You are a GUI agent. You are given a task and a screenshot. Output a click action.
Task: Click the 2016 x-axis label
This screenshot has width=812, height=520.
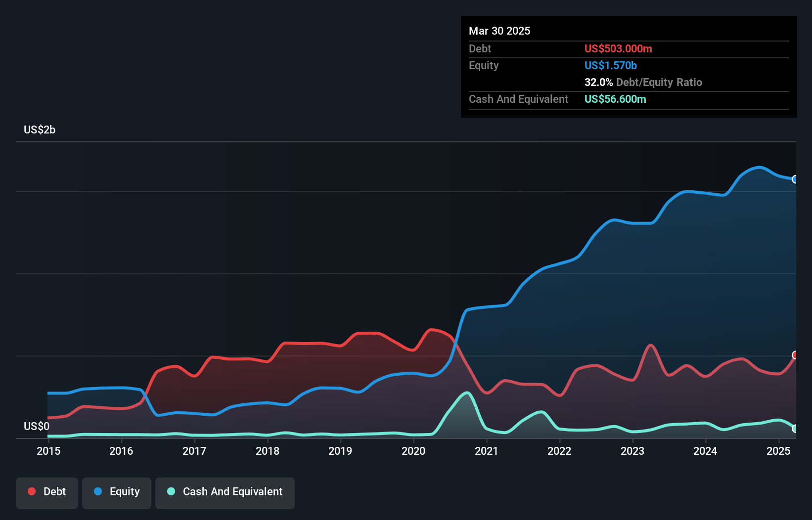pyautogui.click(x=121, y=451)
